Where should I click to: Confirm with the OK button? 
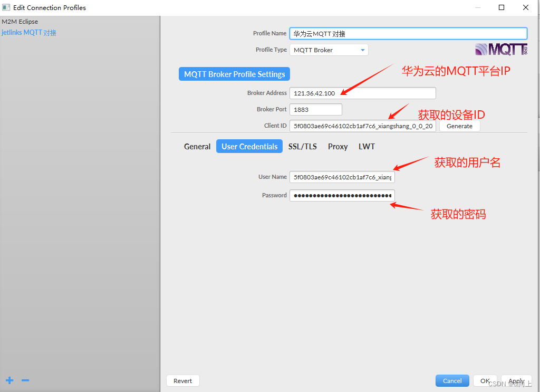click(x=485, y=380)
